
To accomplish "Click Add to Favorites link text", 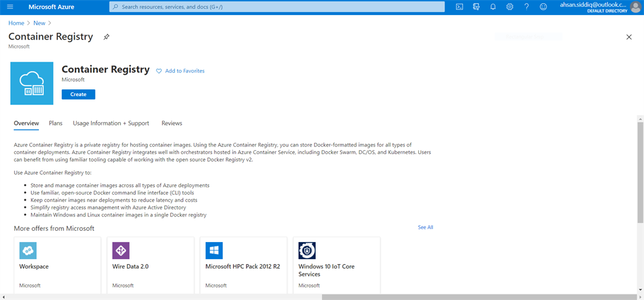I will (x=185, y=71).
